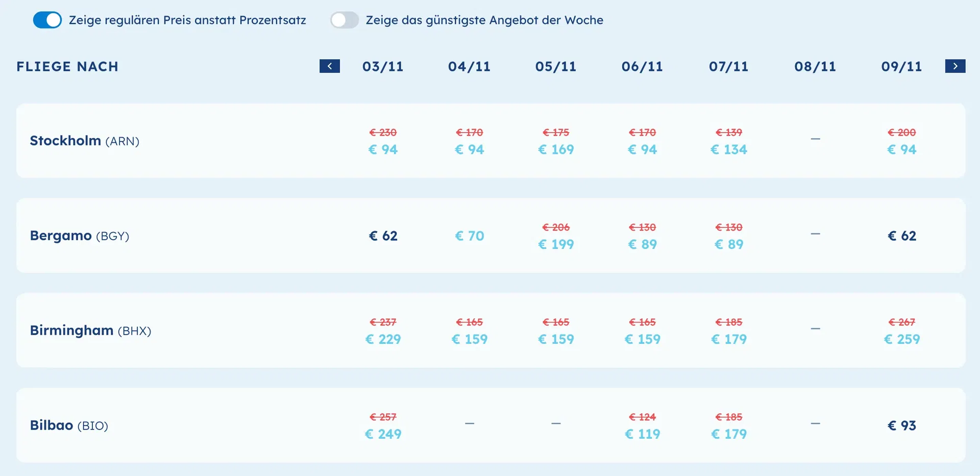Select the €94 Stockholm fare on 04/11
Image resolution: width=980 pixels, height=476 pixels.
point(469,149)
